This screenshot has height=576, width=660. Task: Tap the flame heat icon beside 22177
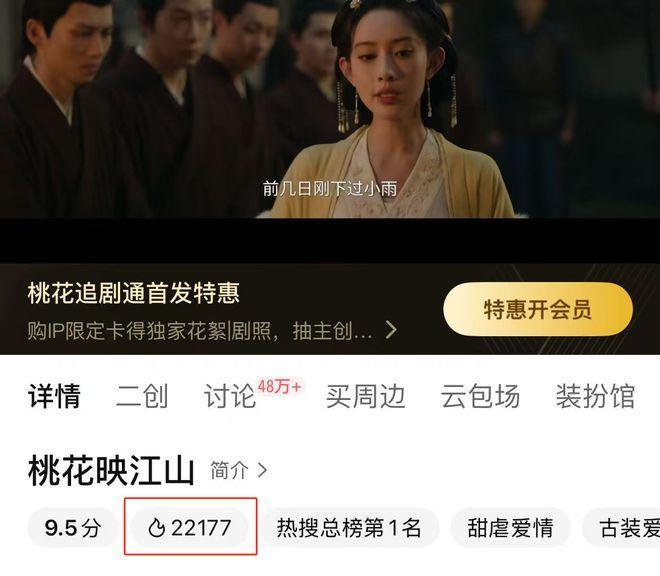pos(157,527)
